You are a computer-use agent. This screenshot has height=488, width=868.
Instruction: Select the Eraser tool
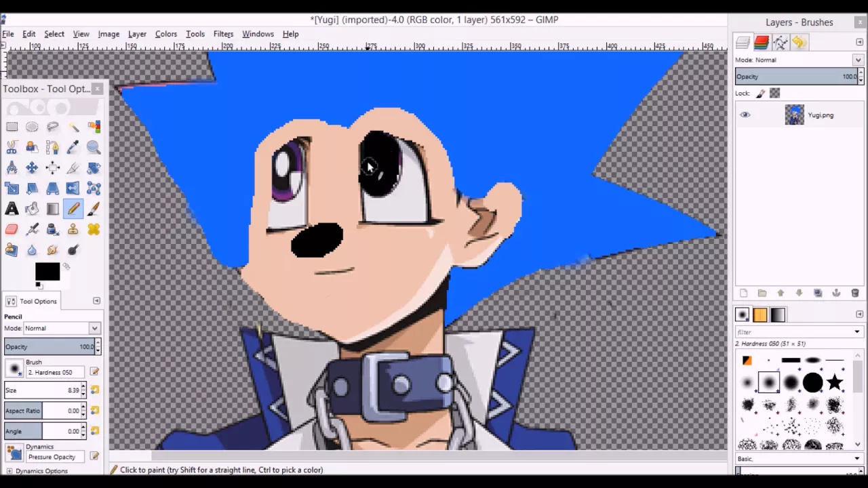pos(12,229)
